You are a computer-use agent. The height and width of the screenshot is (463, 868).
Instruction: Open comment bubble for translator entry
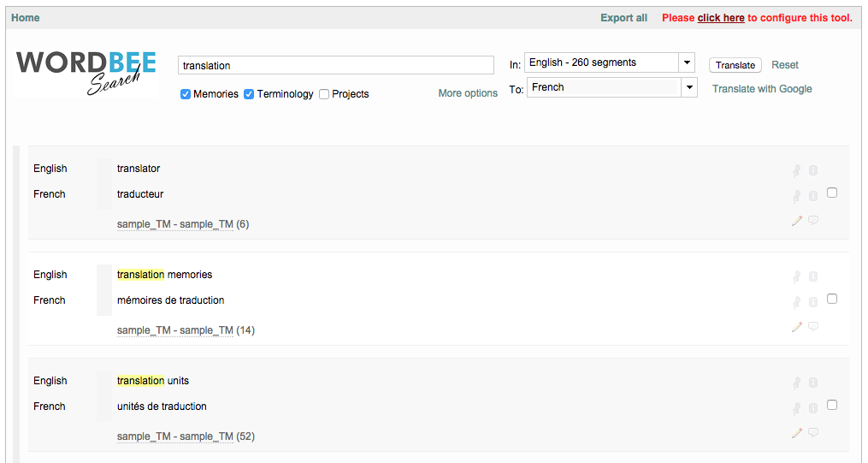[813, 221]
